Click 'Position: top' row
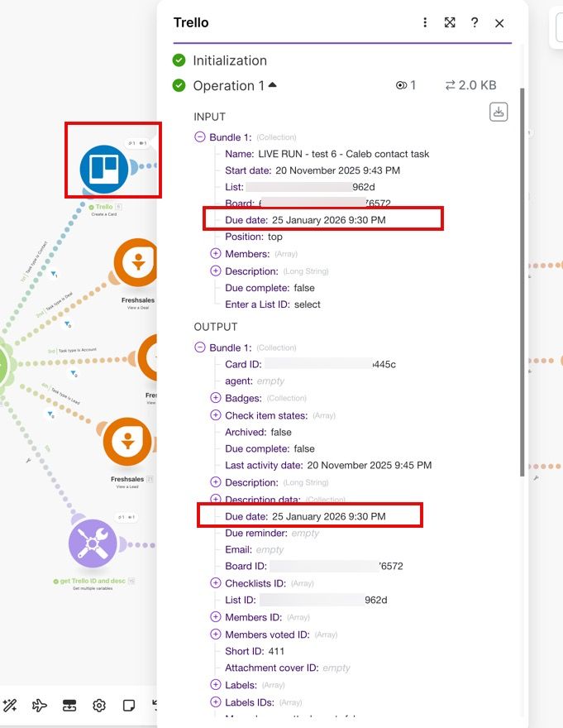 [254, 237]
